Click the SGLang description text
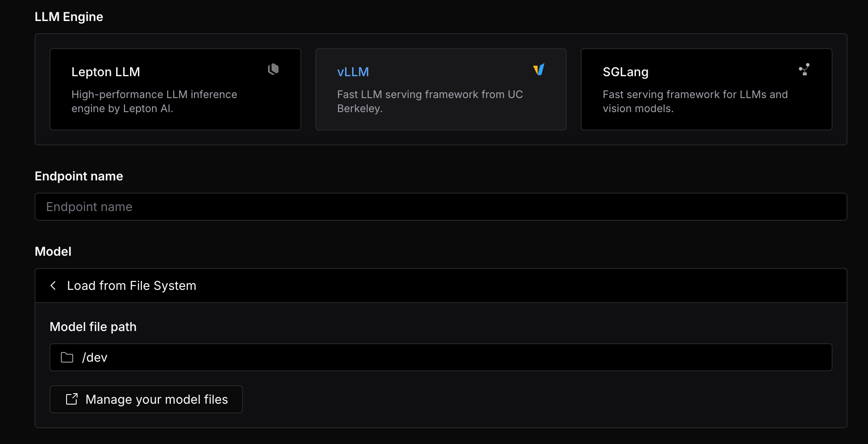The width and height of the screenshot is (868, 444). tap(695, 101)
